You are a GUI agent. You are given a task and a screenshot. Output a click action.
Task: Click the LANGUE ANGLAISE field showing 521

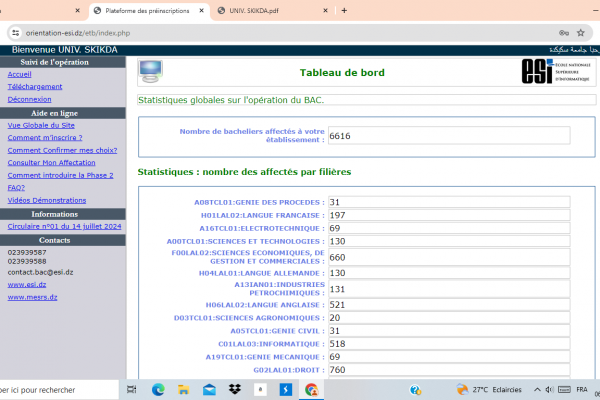(x=449, y=305)
